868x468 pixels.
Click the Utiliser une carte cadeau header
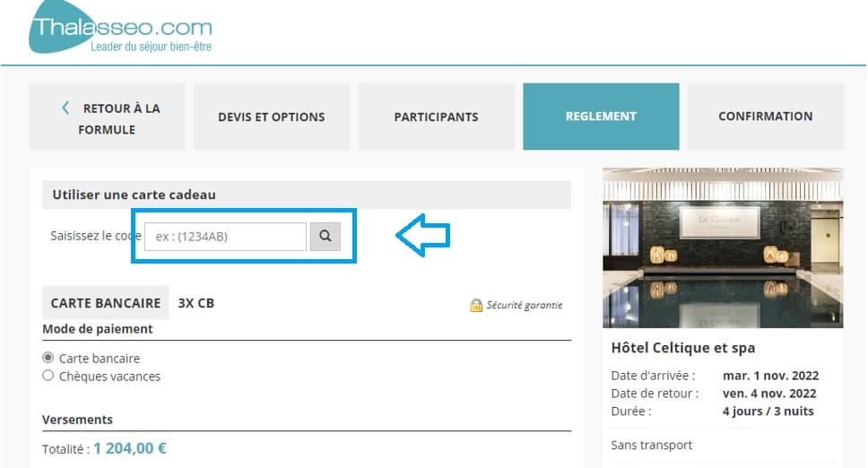click(x=134, y=195)
